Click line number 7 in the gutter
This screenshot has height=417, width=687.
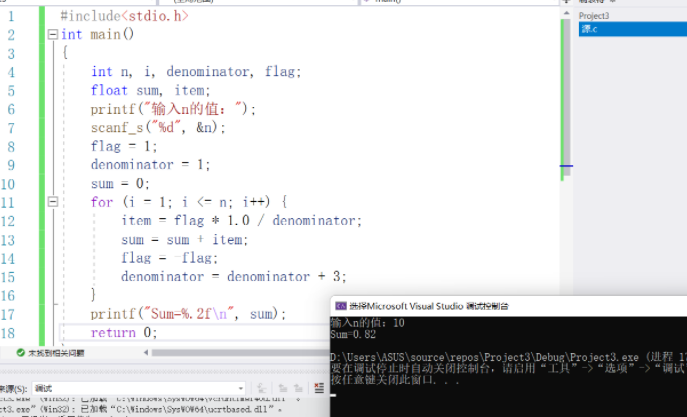[x=11, y=128]
